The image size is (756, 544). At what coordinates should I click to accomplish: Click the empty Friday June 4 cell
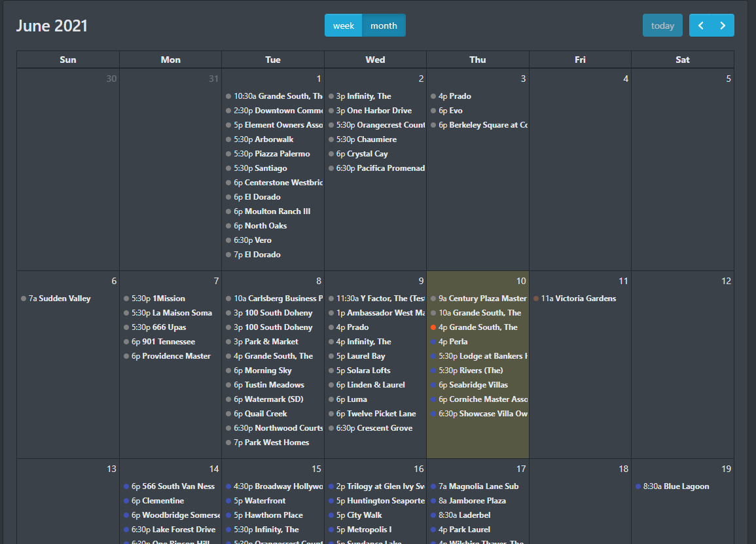pos(580,177)
